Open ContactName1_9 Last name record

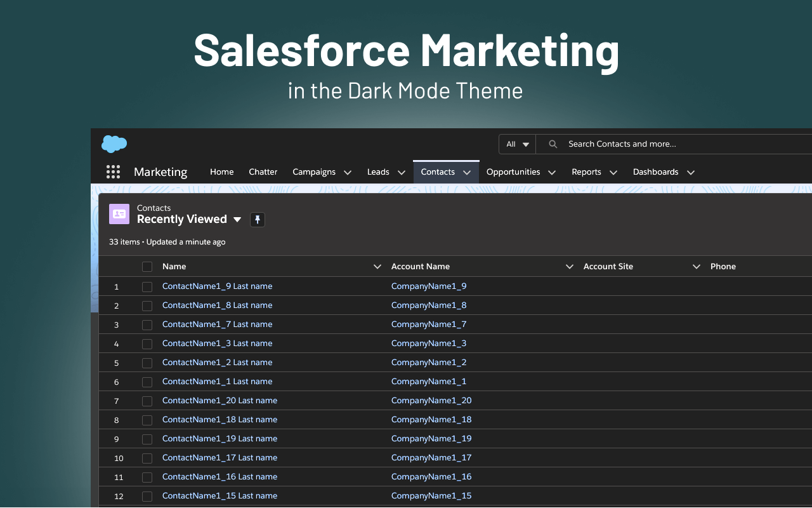tap(217, 286)
